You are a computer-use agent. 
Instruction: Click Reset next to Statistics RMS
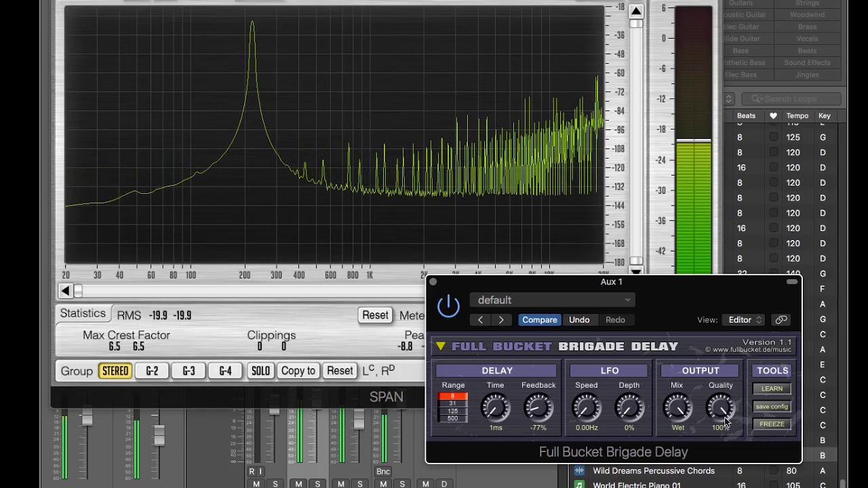375,315
